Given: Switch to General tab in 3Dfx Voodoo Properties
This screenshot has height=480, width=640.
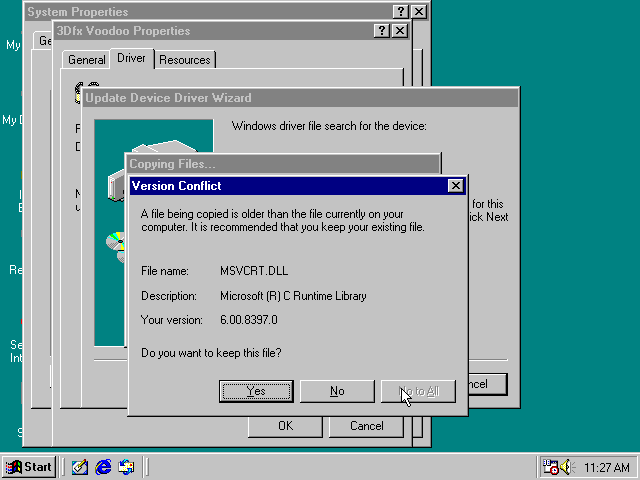Looking at the screenshot, I should tap(86, 60).
